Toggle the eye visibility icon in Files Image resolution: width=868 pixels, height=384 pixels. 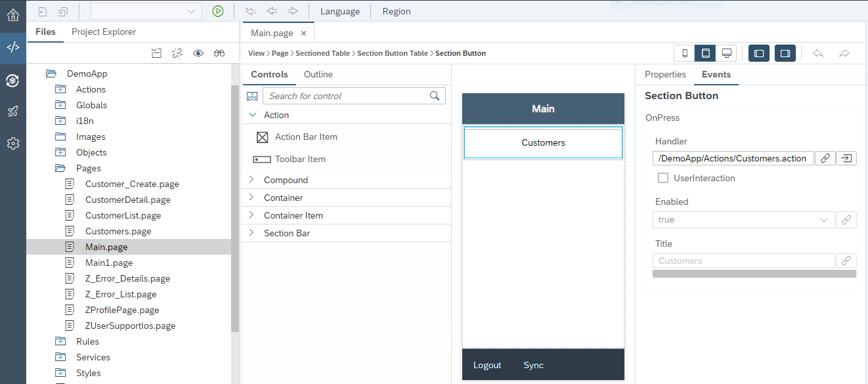[198, 53]
